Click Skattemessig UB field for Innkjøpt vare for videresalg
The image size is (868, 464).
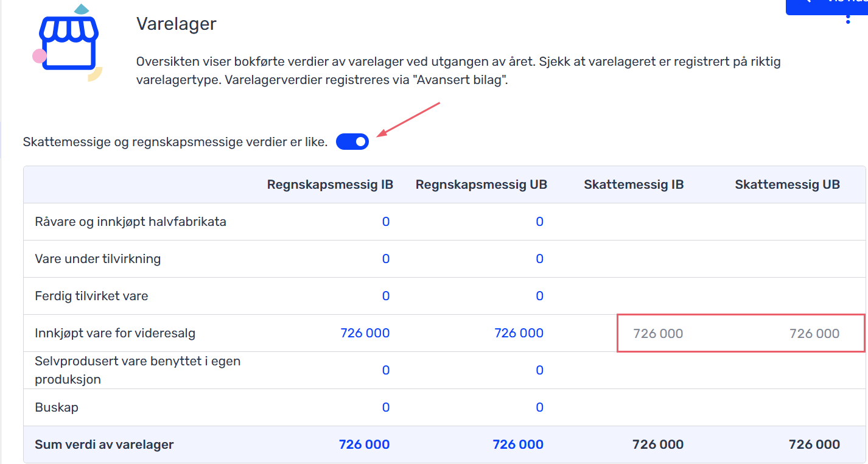[814, 333]
